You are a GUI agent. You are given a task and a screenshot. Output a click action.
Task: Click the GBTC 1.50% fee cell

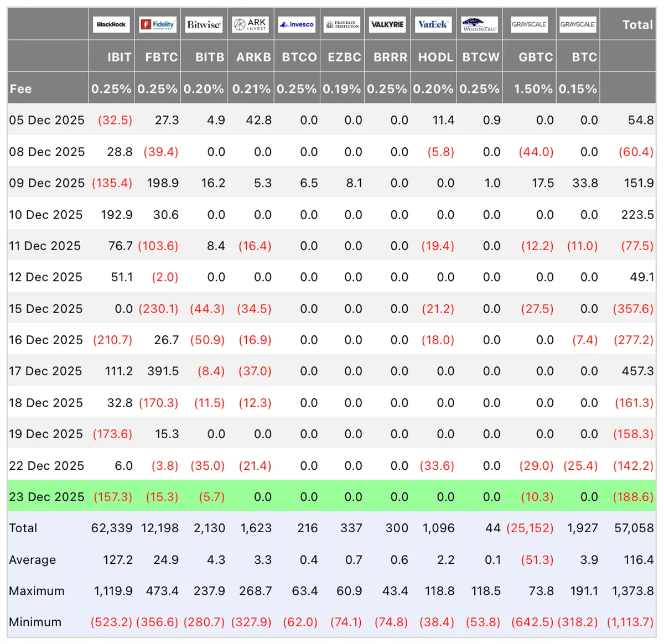tap(533, 89)
